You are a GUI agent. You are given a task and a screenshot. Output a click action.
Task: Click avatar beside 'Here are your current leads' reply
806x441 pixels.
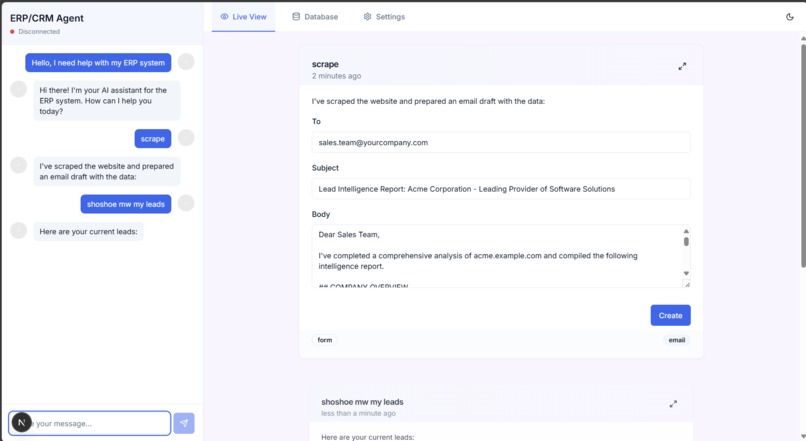pos(19,230)
